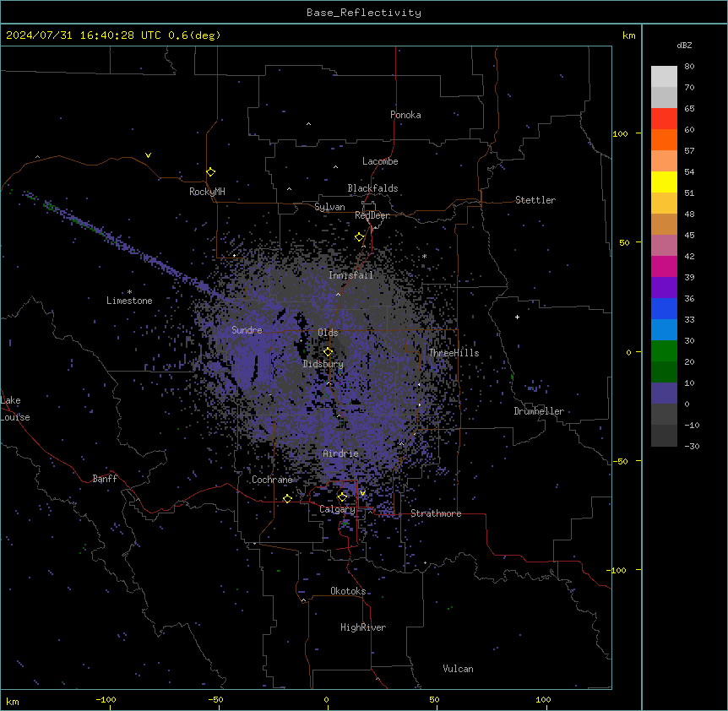Click the Blackfalds label

click(x=372, y=188)
